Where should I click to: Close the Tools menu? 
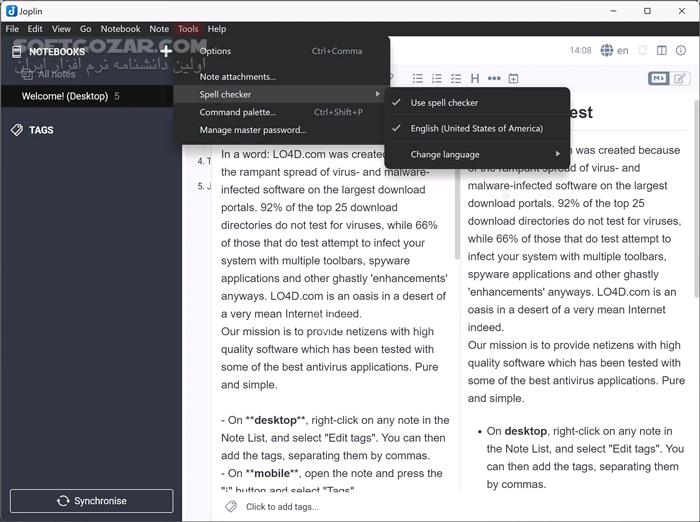coord(188,29)
